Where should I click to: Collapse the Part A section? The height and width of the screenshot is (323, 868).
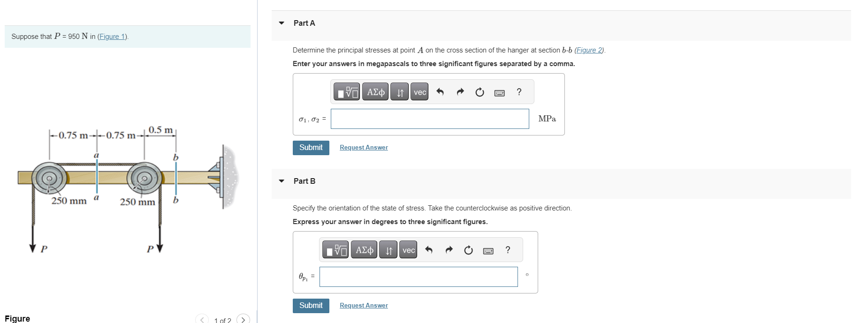(x=281, y=23)
